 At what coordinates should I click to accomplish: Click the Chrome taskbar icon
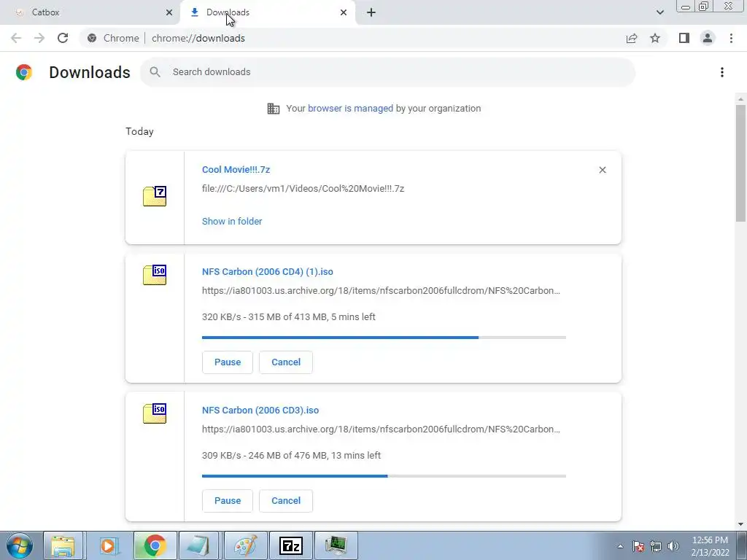click(x=155, y=545)
